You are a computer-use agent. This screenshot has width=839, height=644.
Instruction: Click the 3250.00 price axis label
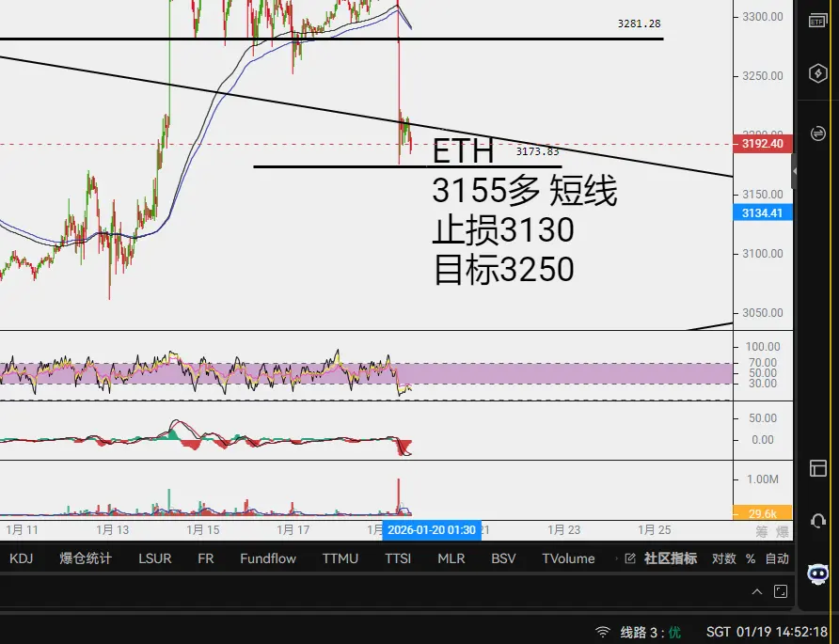(x=763, y=76)
